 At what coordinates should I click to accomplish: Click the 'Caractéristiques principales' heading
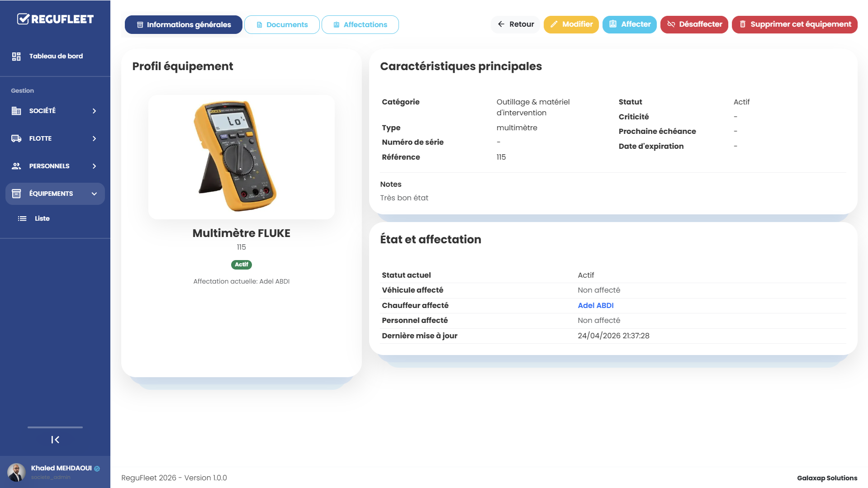tap(461, 66)
